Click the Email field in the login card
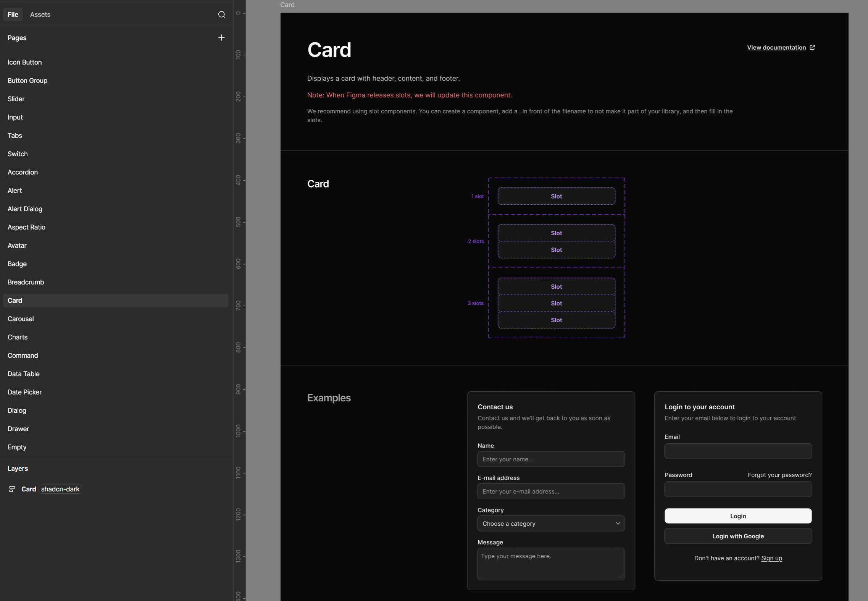868x601 pixels. click(x=737, y=451)
